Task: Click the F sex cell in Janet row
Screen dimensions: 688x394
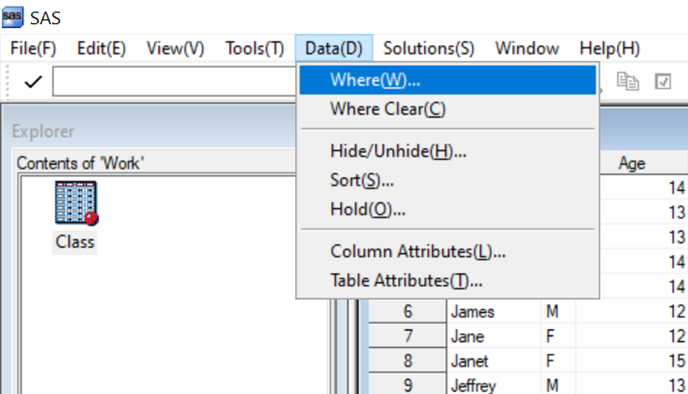Action: 559,361
